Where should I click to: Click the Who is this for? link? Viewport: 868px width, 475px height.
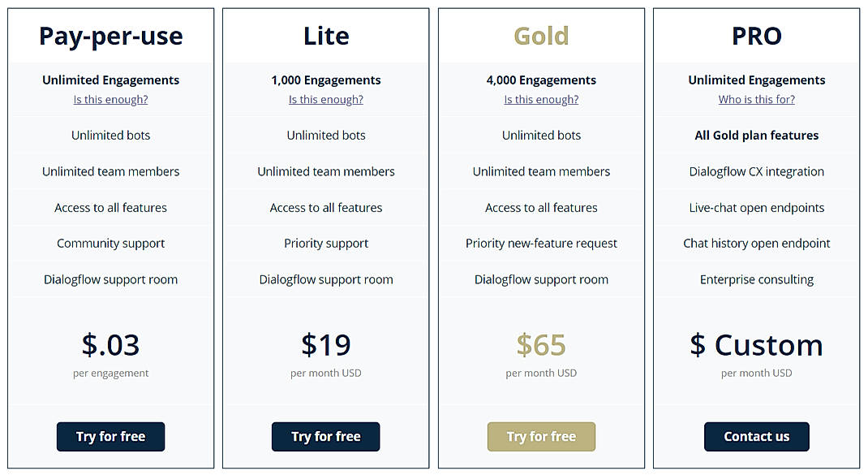tap(756, 99)
